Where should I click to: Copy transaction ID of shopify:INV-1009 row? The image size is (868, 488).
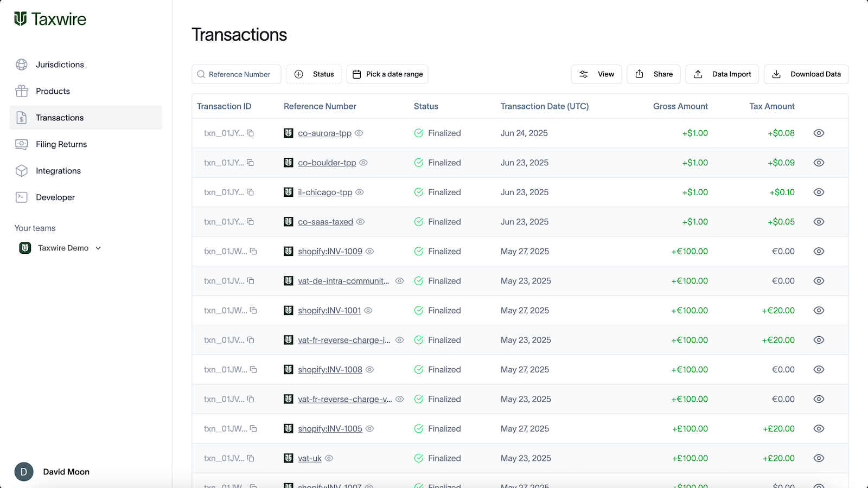point(253,251)
